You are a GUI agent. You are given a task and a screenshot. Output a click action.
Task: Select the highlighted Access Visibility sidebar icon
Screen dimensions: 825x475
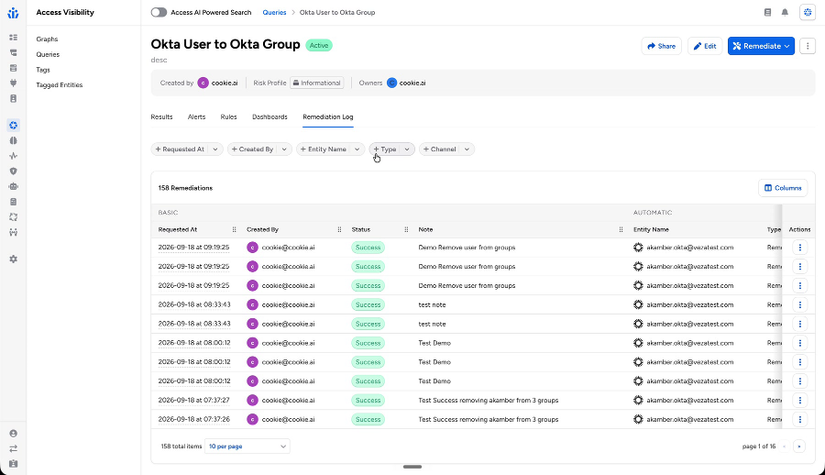[13, 125]
